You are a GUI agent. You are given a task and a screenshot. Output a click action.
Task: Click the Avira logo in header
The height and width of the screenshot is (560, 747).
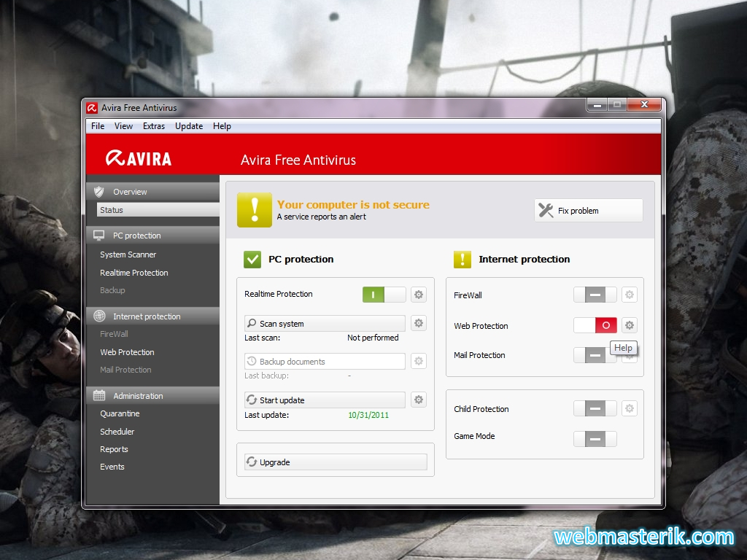tap(139, 158)
